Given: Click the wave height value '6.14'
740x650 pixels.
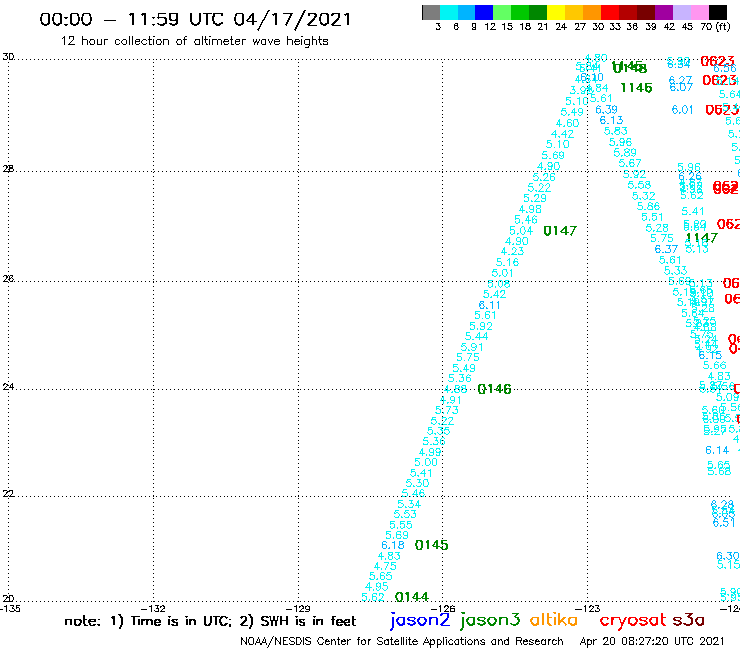Looking at the screenshot, I should point(717,450).
